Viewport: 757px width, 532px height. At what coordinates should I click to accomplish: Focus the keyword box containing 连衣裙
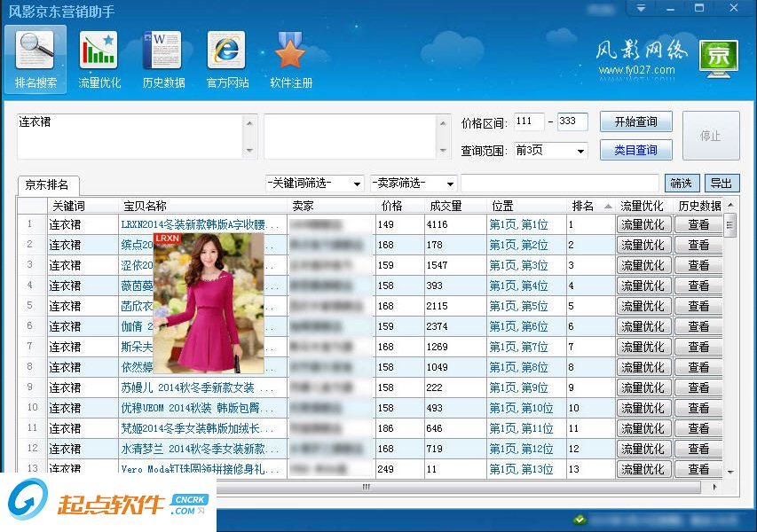point(131,137)
